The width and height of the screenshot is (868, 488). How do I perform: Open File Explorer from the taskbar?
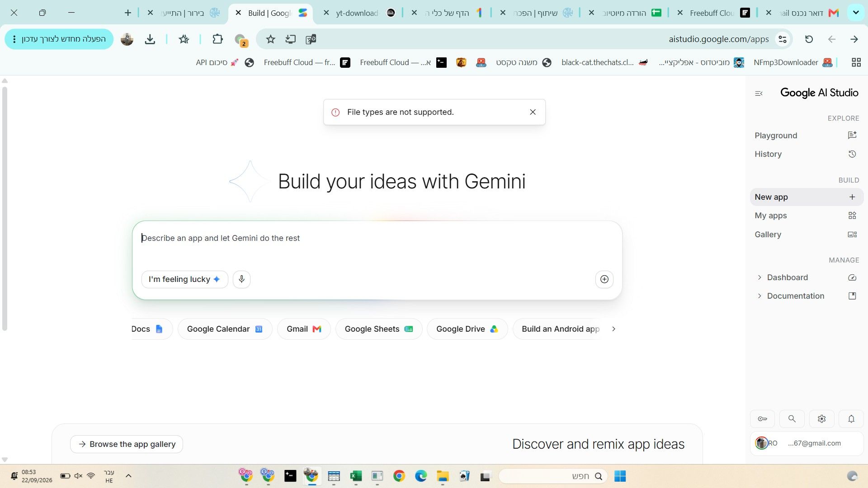tap(443, 476)
